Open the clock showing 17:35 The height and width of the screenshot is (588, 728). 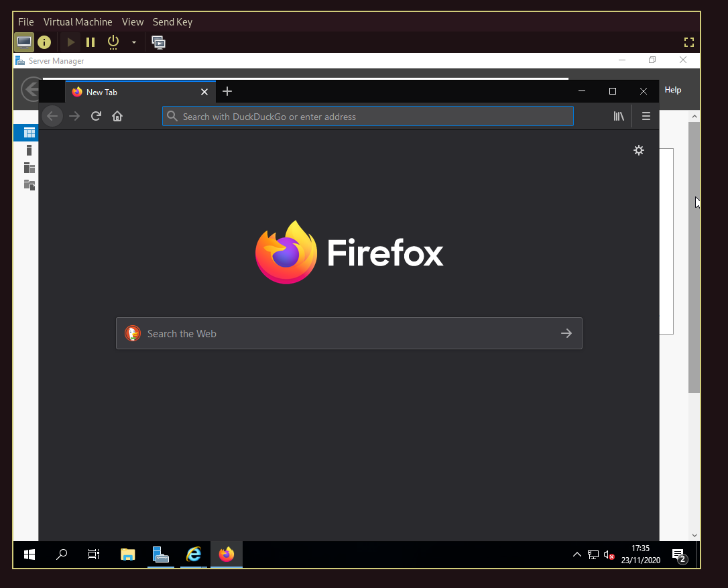pos(641,554)
